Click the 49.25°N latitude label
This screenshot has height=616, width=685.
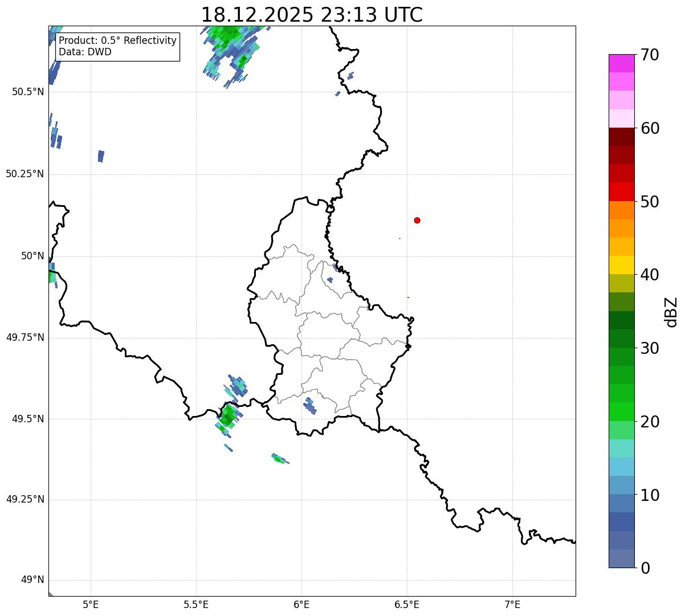click(25, 499)
